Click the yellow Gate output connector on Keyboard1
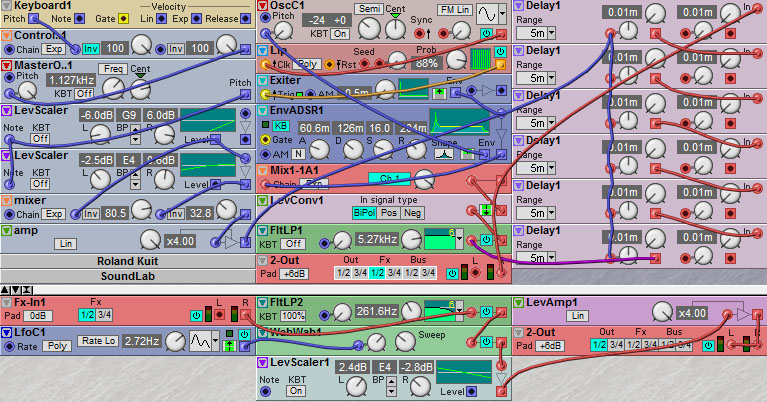The image size is (767, 402). [123, 19]
